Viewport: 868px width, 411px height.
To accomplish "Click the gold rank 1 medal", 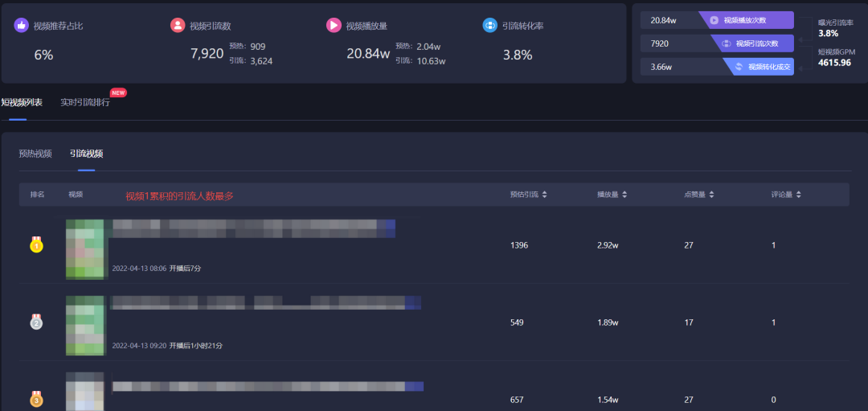I will 36,245.
